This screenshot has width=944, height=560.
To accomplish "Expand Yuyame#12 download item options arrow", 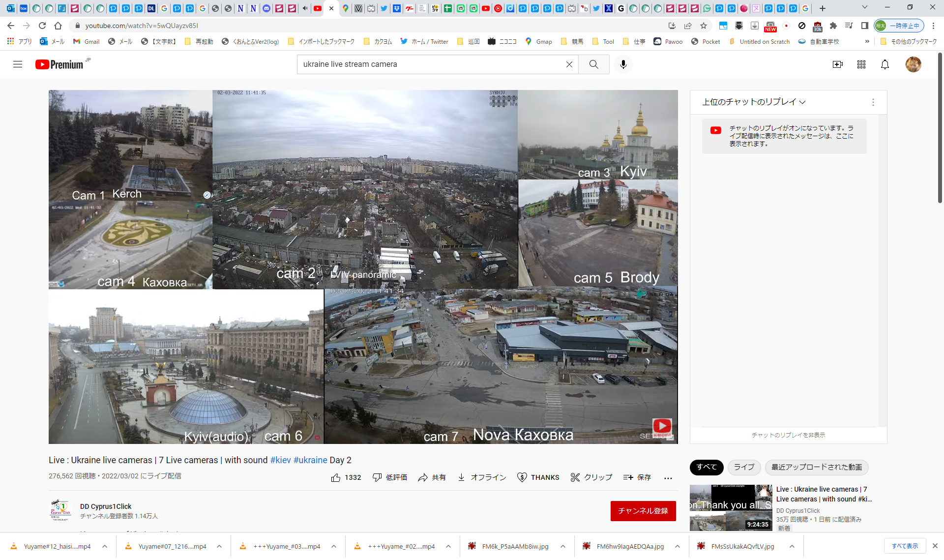I will tap(105, 546).
